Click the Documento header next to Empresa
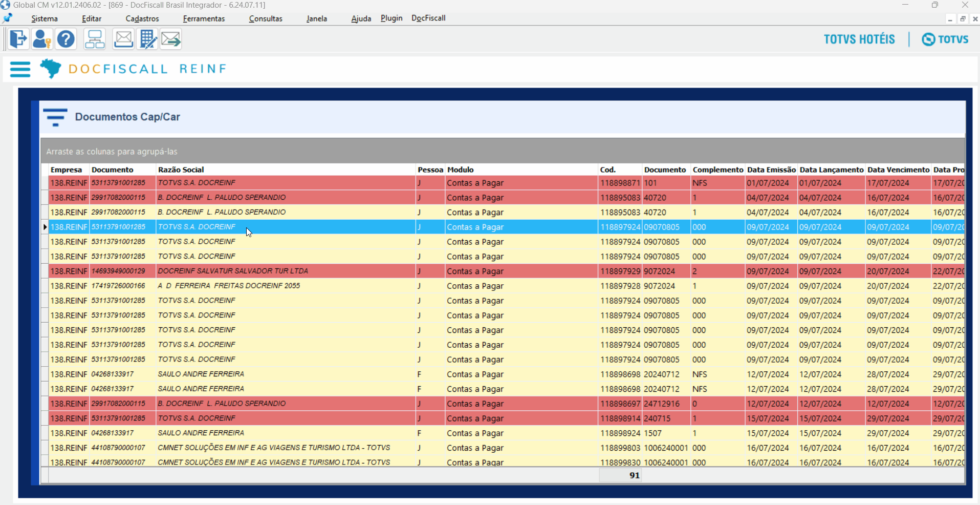Viewport: 980px width, 505px height. (x=123, y=170)
